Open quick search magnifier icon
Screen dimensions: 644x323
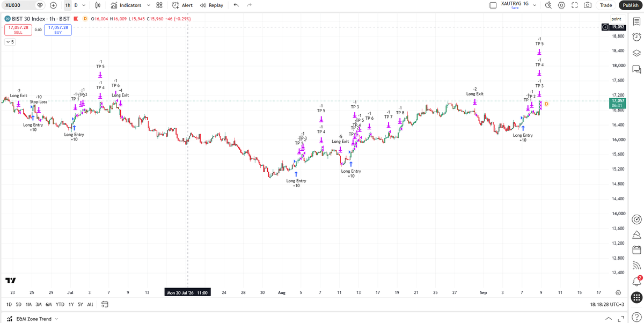pyautogui.click(x=548, y=5)
